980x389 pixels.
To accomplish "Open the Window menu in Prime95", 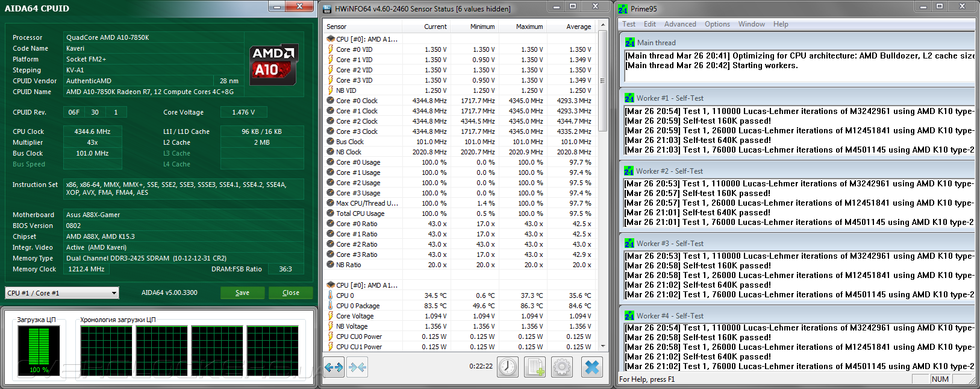I will pos(752,24).
